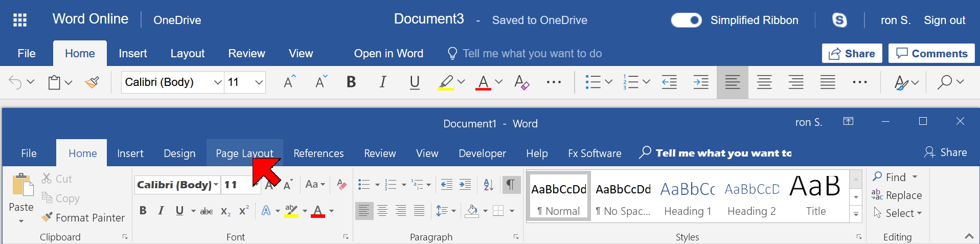This screenshot has width=980, height=244.
Task: Click Grow Font in Word Online
Action: coord(290,82)
